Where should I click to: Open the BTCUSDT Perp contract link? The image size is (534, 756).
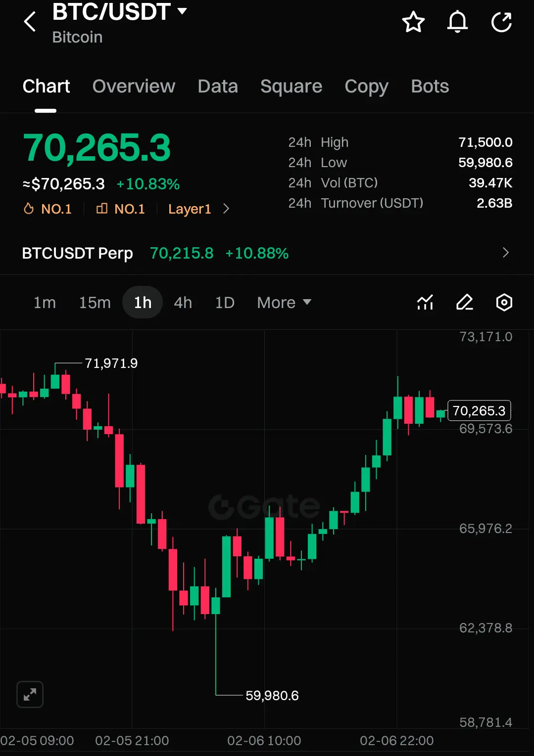77,253
